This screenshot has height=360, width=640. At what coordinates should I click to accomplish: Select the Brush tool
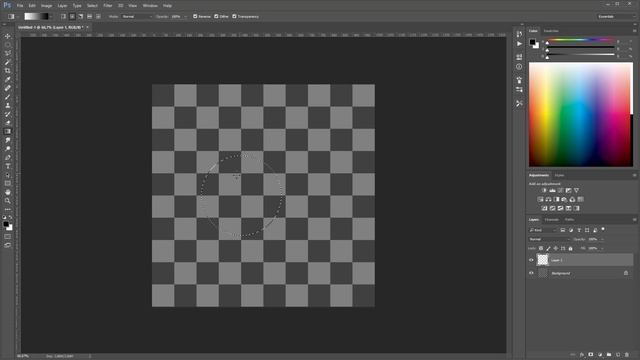8,97
